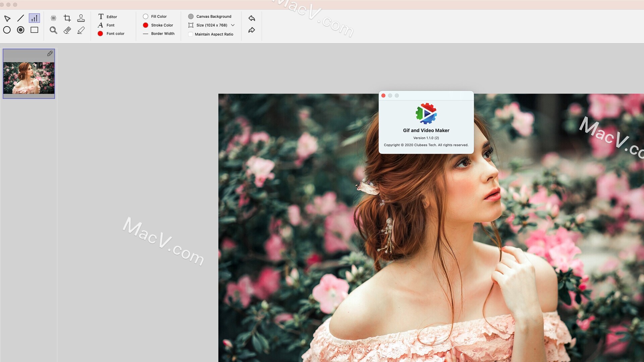
Task: Select the Bar Chart tool
Action: [34, 17]
